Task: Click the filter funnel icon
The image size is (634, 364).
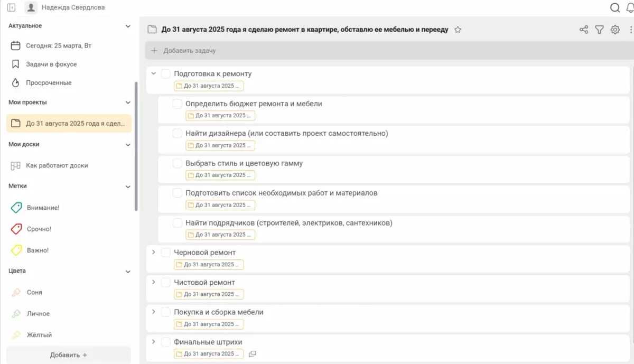Action: coord(599,29)
